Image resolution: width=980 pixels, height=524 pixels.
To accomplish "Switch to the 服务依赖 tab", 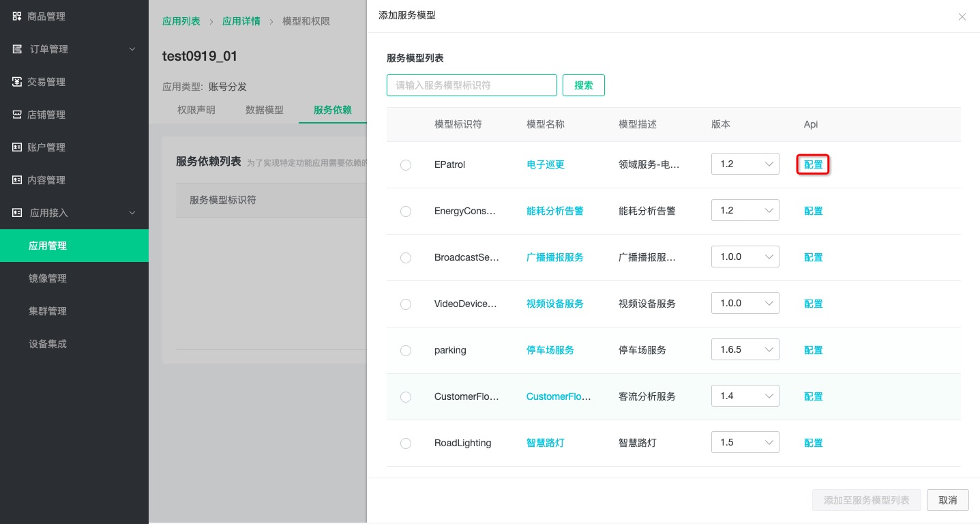I will pyautogui.click(x=333, y=110).
